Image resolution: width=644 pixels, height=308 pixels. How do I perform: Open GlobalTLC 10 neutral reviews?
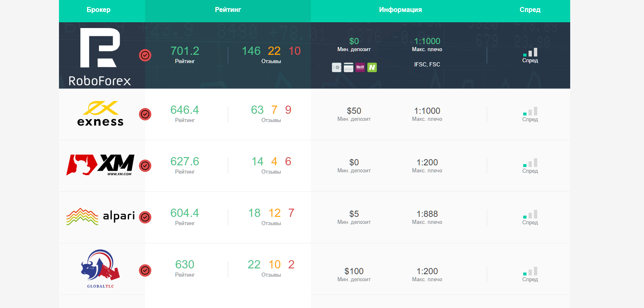[x=275, y=265]
